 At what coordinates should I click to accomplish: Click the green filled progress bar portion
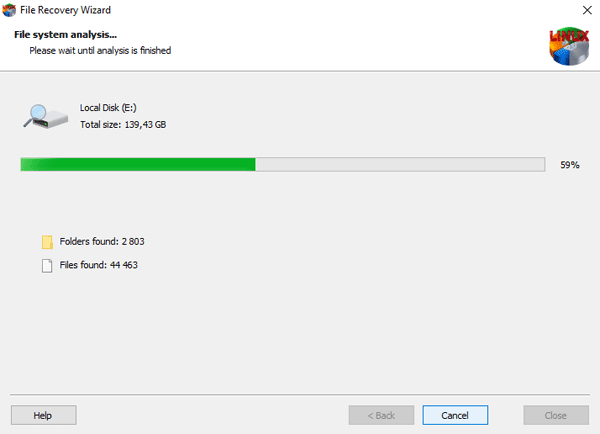pos(138,165)
